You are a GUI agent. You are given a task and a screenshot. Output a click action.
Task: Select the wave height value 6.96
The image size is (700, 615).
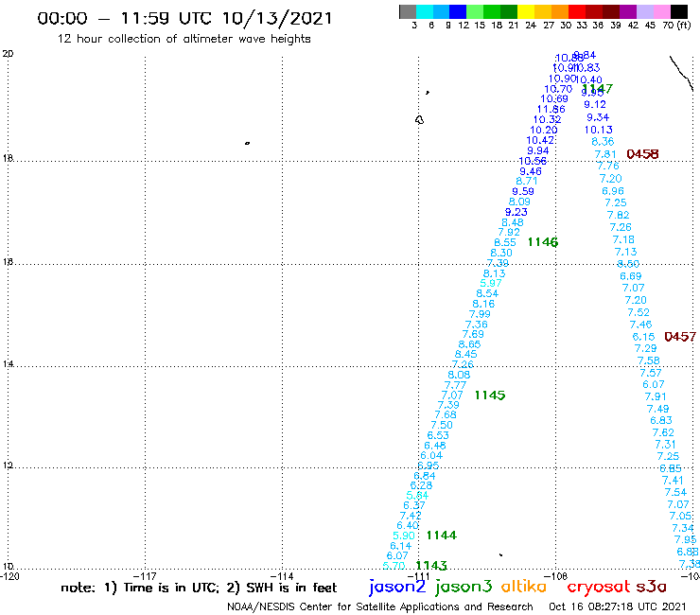point(613,191)
